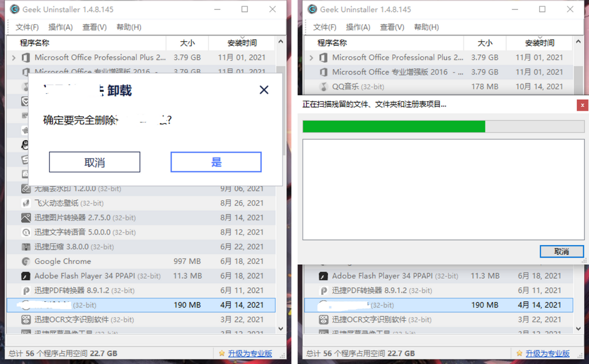Viewport: 589px width, 364px height.
Task: Open 帮助(H) menu in right window
Action: (x=426, y=27)
